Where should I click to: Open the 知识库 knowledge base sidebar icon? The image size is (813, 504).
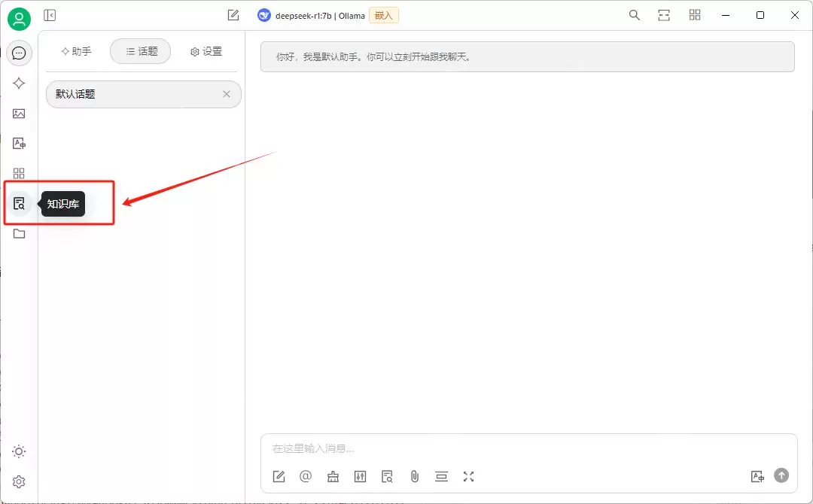19,203
